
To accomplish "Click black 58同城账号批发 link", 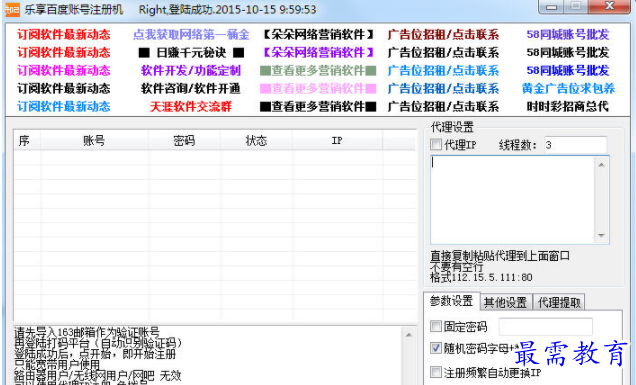I will click(x=568, y=53).
